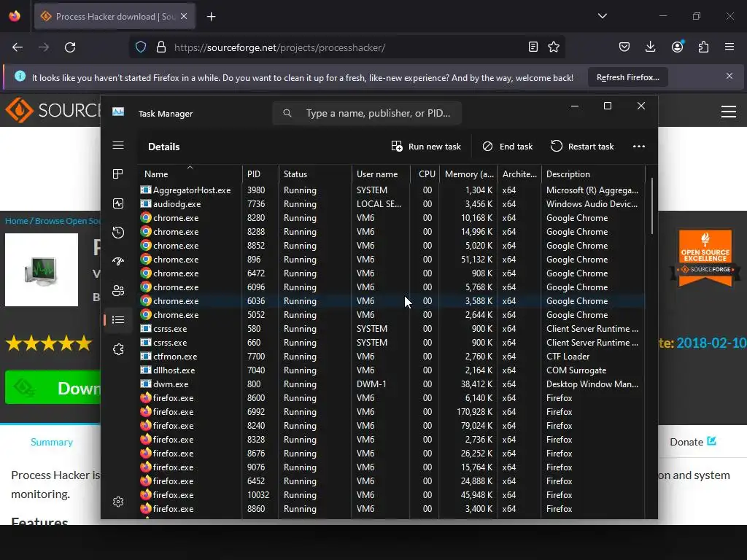The image size is (747, 560).
Task: Open the Processes page in Task Manager sidebar
Action: (x=118, y=174)
